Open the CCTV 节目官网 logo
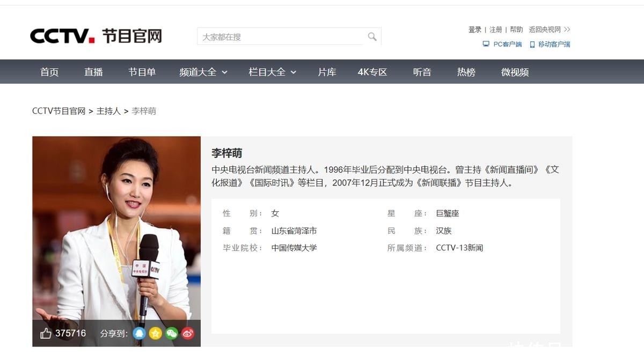644x363 pixels. pos(96,36)
